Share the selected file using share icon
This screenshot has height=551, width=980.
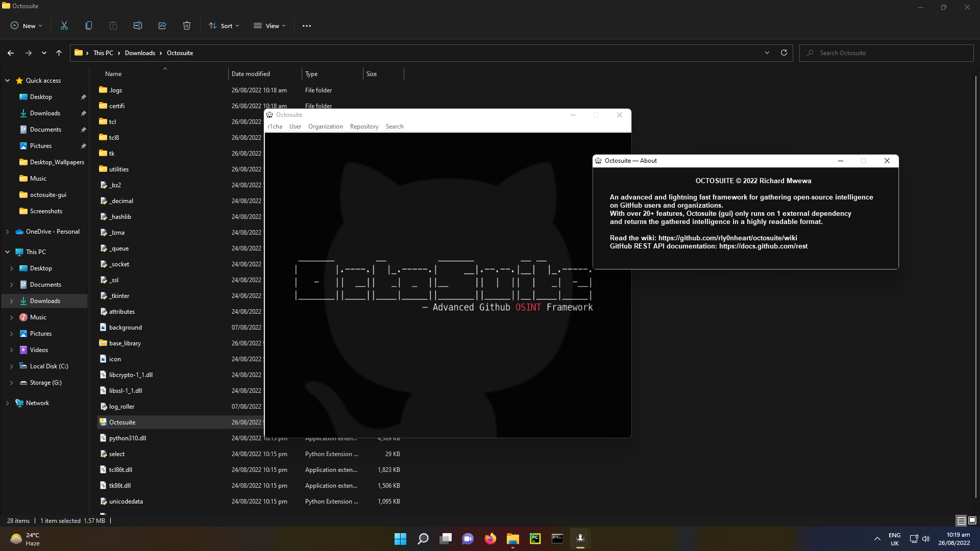pos(162,26)
